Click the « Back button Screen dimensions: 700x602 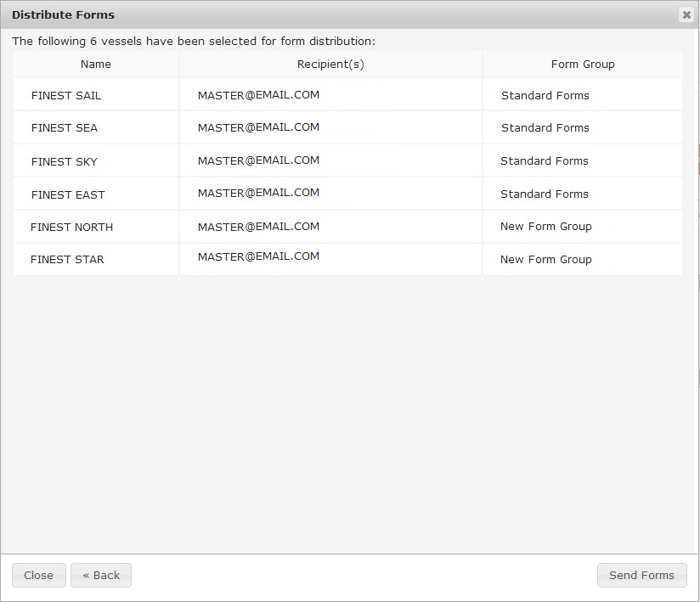click(x=100, y=575)
